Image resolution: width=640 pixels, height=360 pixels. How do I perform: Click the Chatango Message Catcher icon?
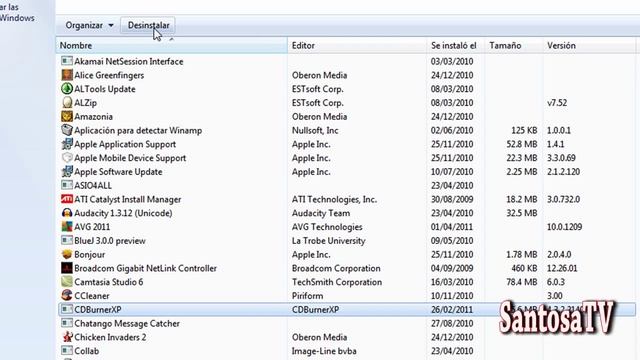point(67,323)
